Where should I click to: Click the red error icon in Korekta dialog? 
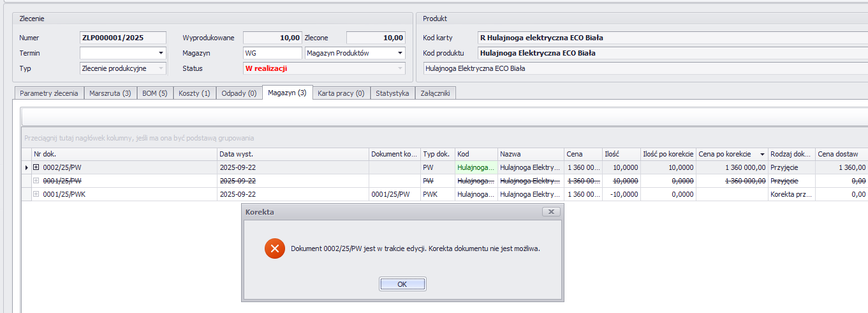pos(275,248)
